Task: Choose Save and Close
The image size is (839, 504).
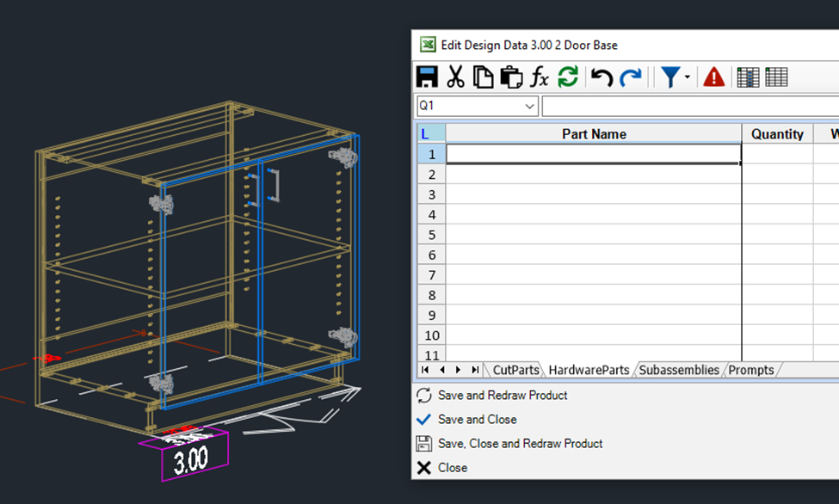Action: 477,420
